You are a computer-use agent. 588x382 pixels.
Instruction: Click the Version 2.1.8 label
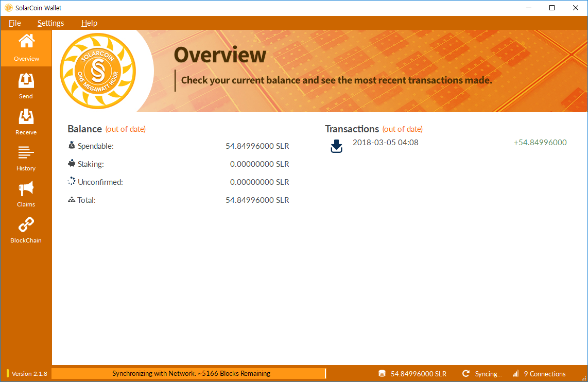29,374
